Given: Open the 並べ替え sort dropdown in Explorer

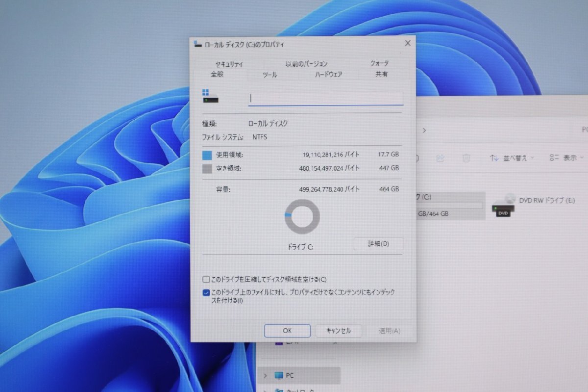Looking at the screenshot, I should (x=512, y=158).
